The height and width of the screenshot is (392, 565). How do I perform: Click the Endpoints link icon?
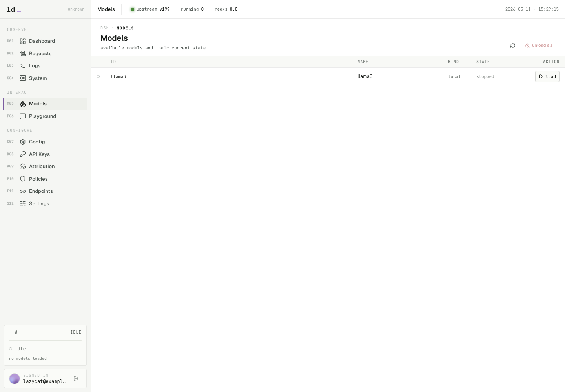tap(23, 191)
